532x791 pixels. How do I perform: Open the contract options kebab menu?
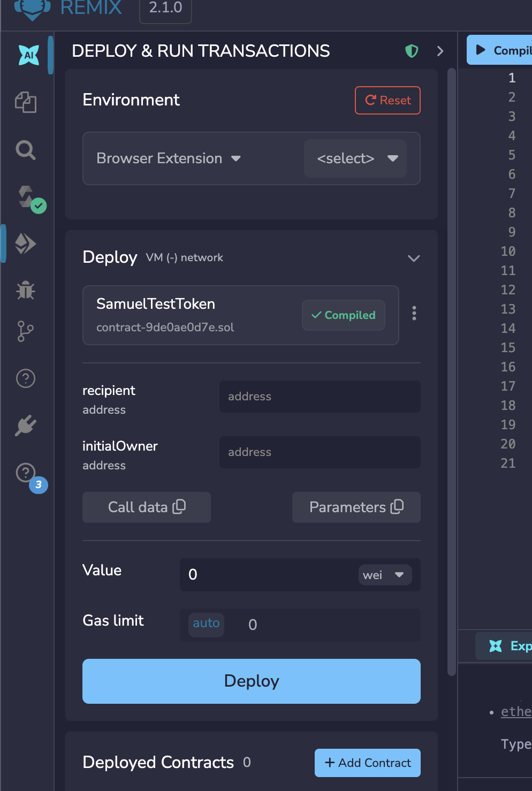414,313
